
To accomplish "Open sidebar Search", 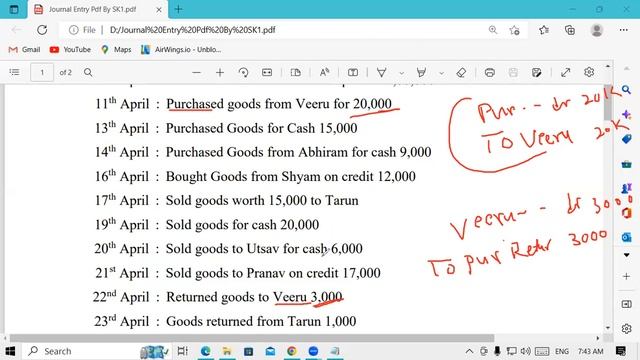I will [627, 90].
